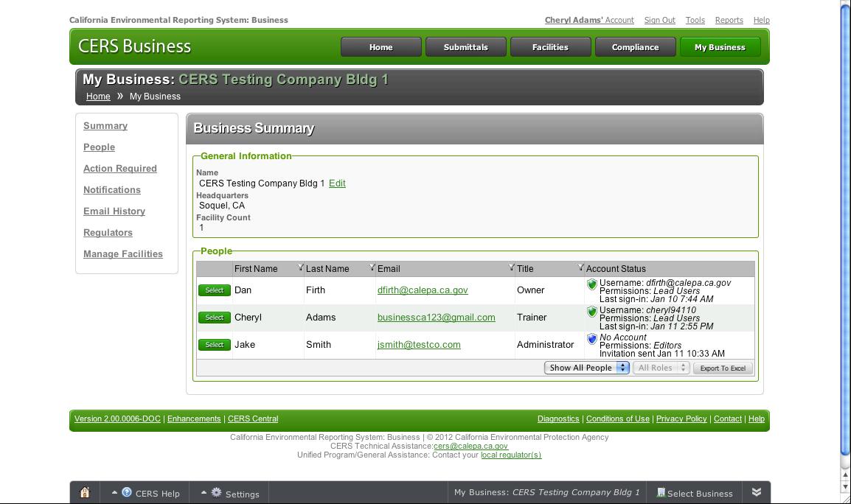This screenshot has height=504, width=851.
Task: Open the First Name column filter icon
Action: tap(301, 267)
